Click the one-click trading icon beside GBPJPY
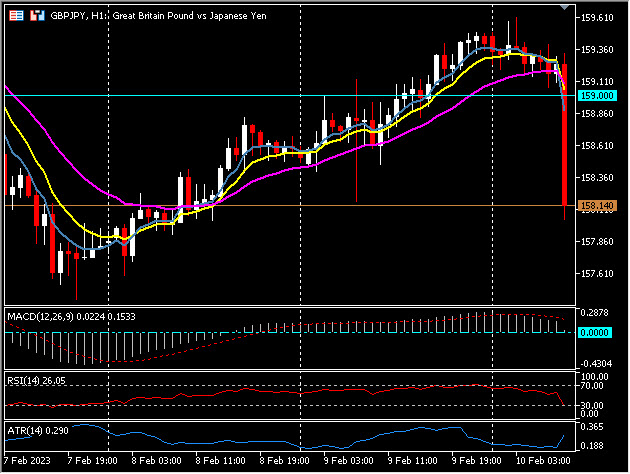This screenshot has height=474, width=630. pyautogui.click(x=37, y=16)
